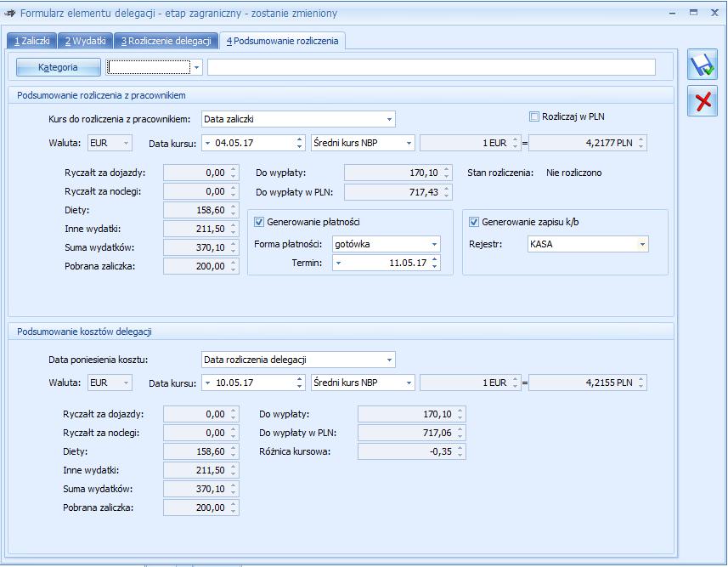Click the application icon in the title bar
728x567 pixels.
(x=9, y=13)
